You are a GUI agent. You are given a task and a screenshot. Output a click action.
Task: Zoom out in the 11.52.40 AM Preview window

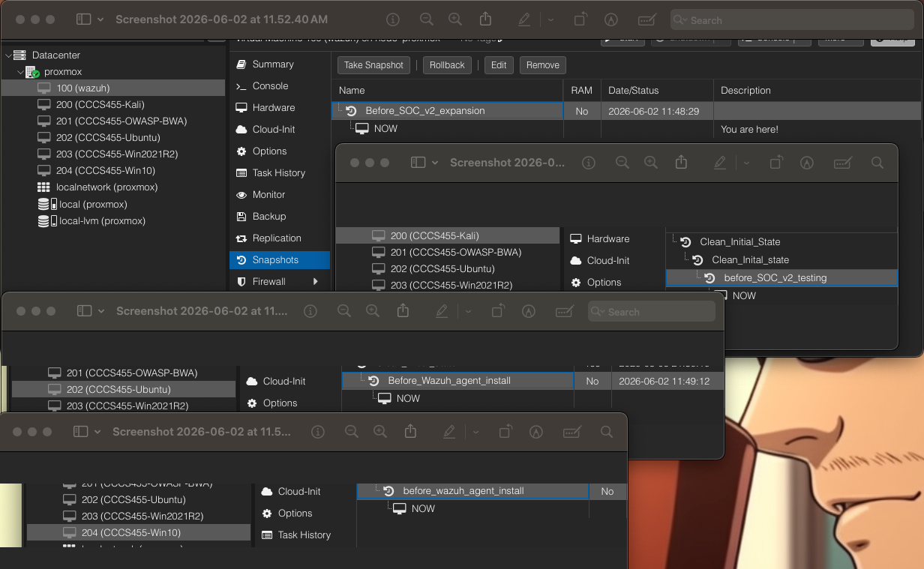tap(426, 19)
